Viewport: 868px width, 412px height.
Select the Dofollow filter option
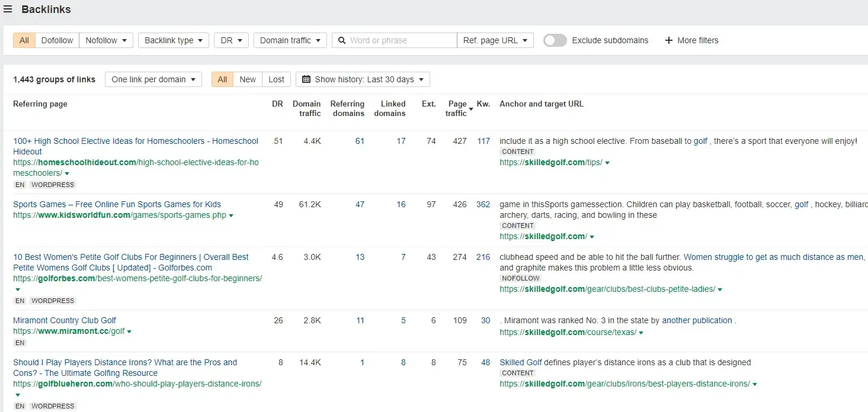click(x=57, y=40)
